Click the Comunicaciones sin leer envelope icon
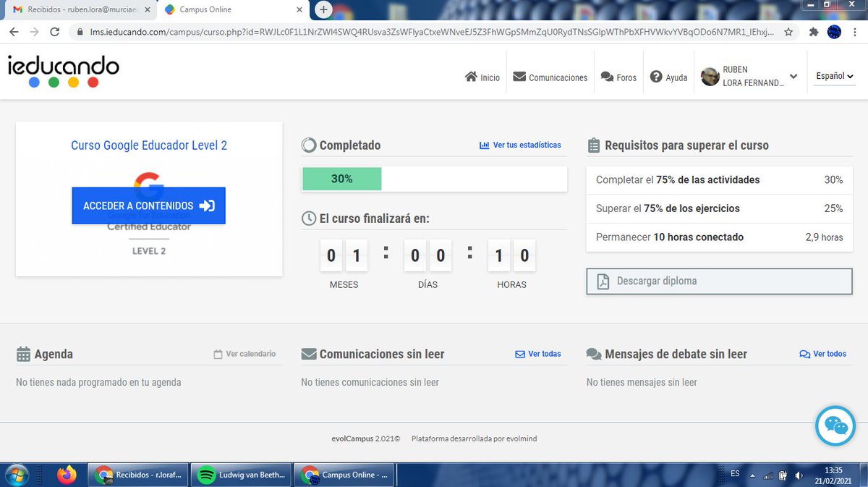868x487 pixels. (x=309, y=355)
